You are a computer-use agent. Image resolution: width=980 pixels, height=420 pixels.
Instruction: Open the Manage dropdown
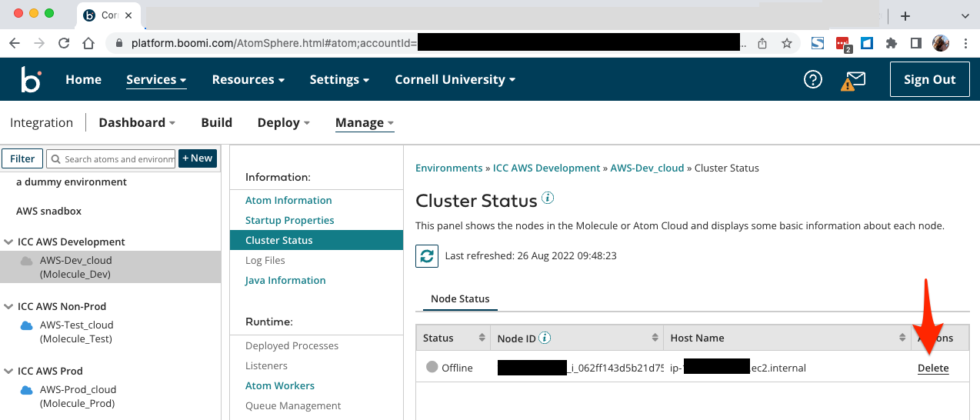(x=365, y=122)
